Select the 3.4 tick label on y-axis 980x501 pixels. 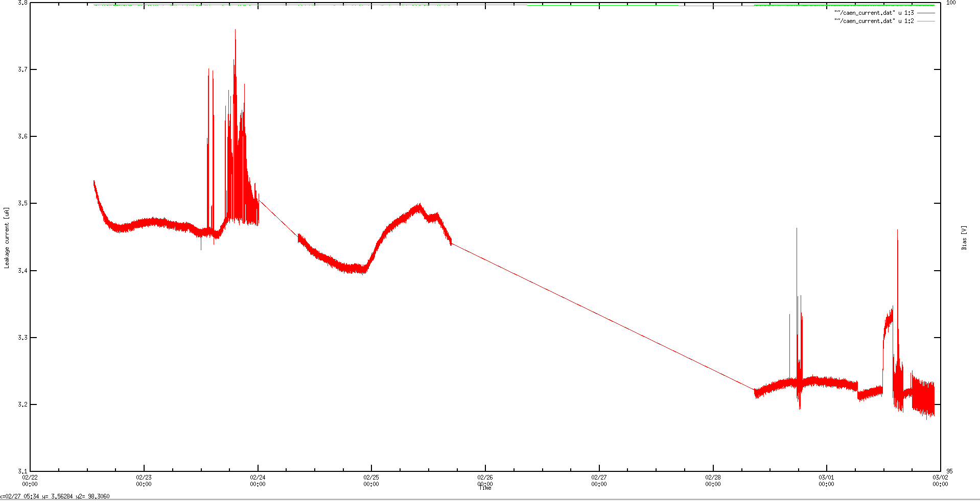[x=23, y=271]
